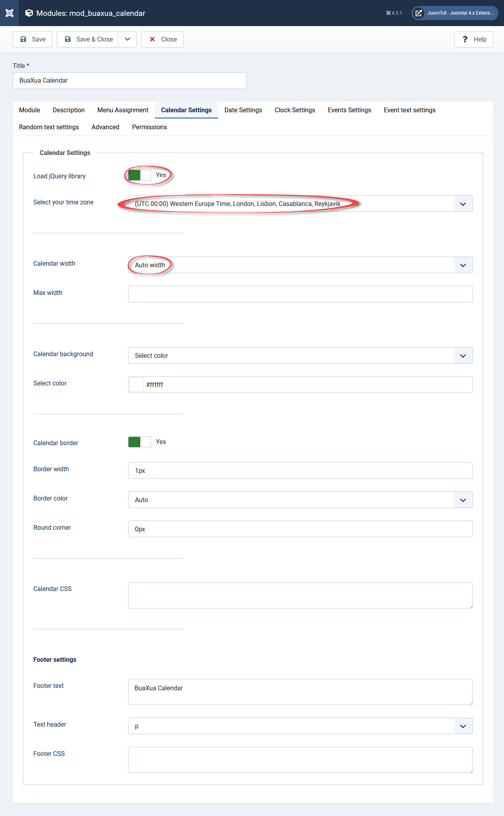The image size is (504, 816).
Task: Go to the Events Settings tab
Action: pyautogui.click(x=349, y=110)
